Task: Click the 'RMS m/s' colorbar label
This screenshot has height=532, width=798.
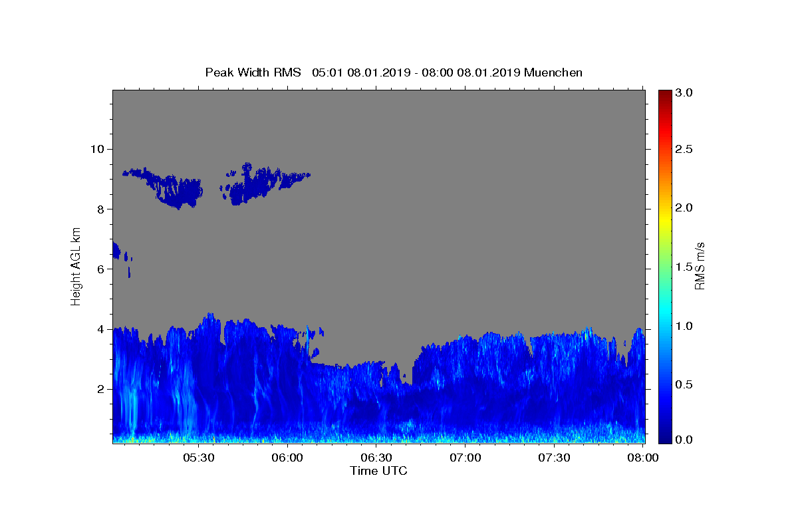Action: [x=700, y=266]
